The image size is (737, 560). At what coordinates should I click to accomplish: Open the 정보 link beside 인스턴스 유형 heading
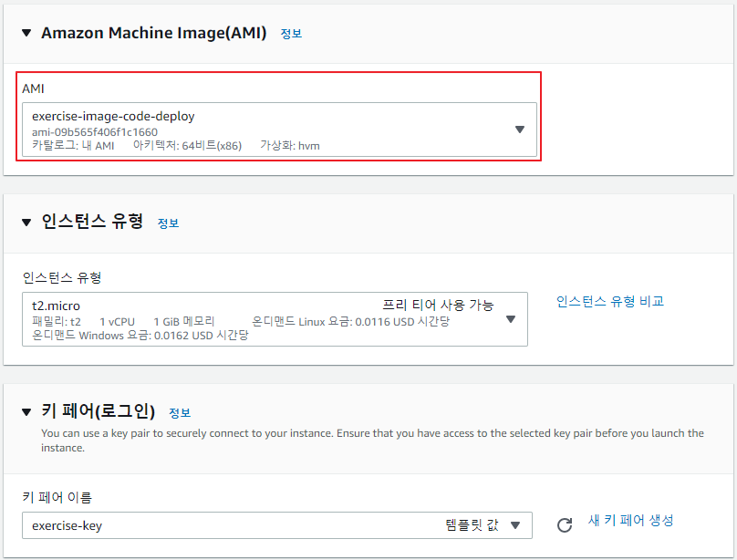click(x=168, y=223)
